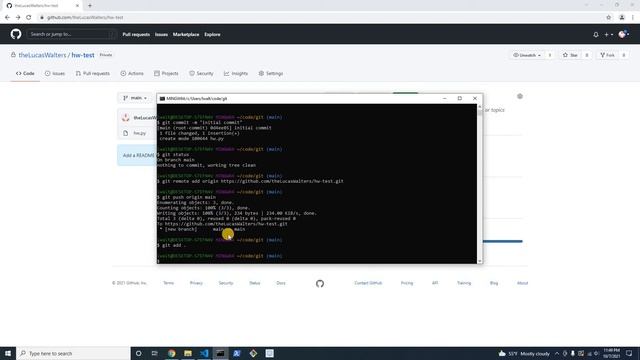Open a new browser tab with plus
Viewport: 640px width, 360px height.
click(90, 6)
